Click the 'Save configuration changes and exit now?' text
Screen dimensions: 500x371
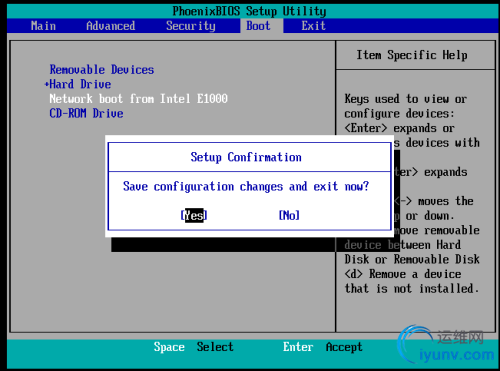[246, 186]
